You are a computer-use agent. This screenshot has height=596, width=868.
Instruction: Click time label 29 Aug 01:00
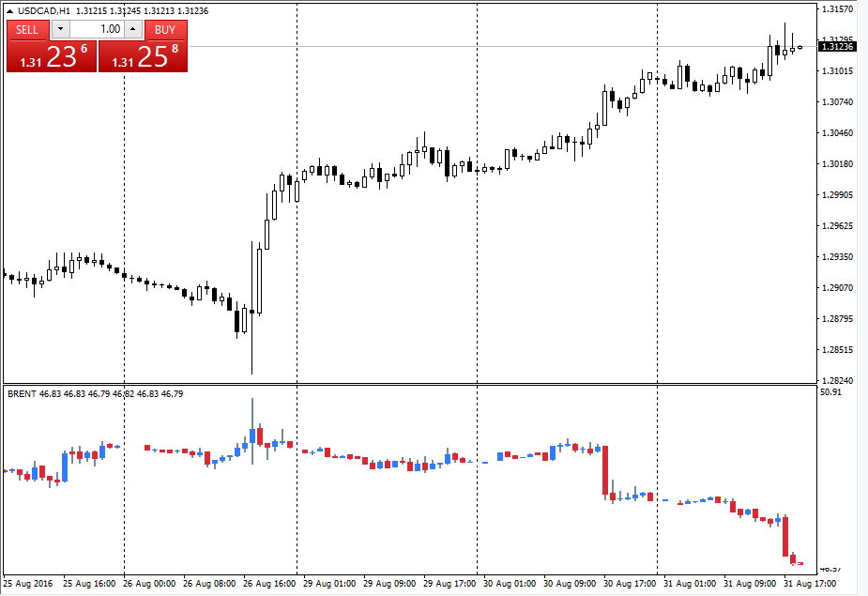pyautogui.click(x=329, y=584)
